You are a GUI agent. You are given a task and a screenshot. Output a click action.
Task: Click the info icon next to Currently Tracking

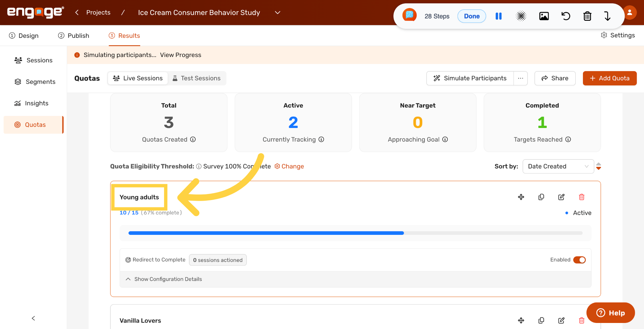tap(321, 139)
